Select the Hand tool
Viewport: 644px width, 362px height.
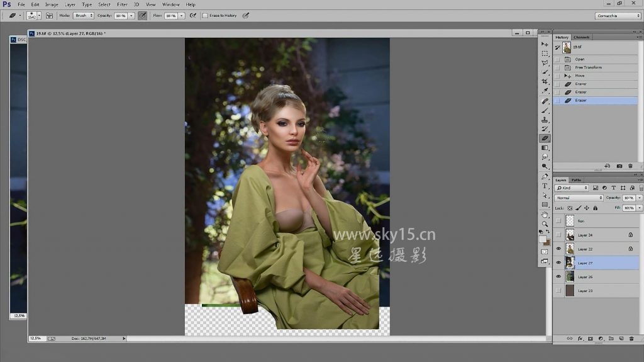545,215
